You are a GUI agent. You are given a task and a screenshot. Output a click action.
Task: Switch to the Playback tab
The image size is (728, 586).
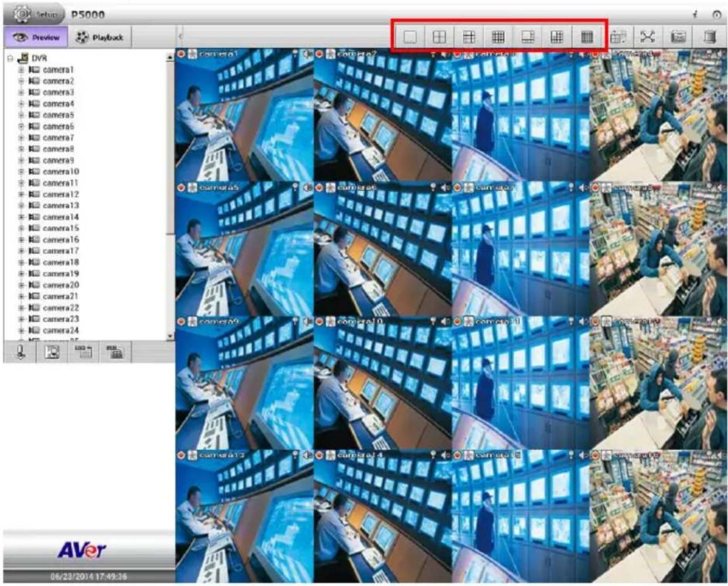pos(100,37)
